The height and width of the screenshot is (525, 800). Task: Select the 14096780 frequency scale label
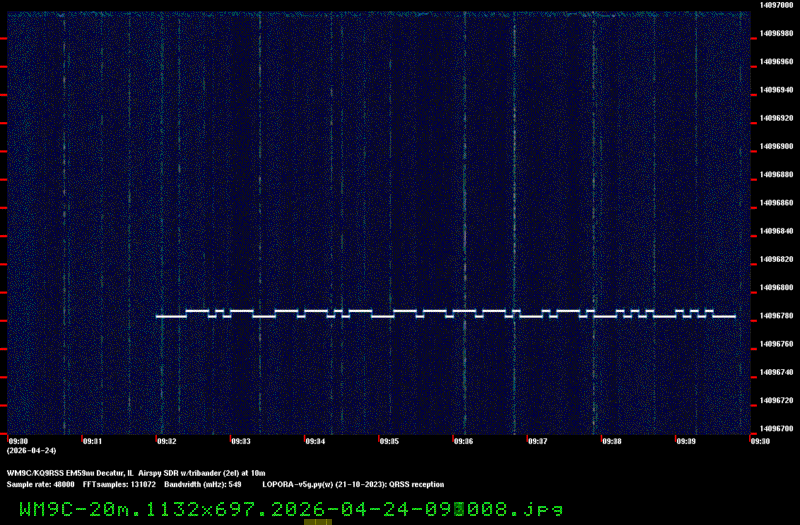click(x=776, y=316)
